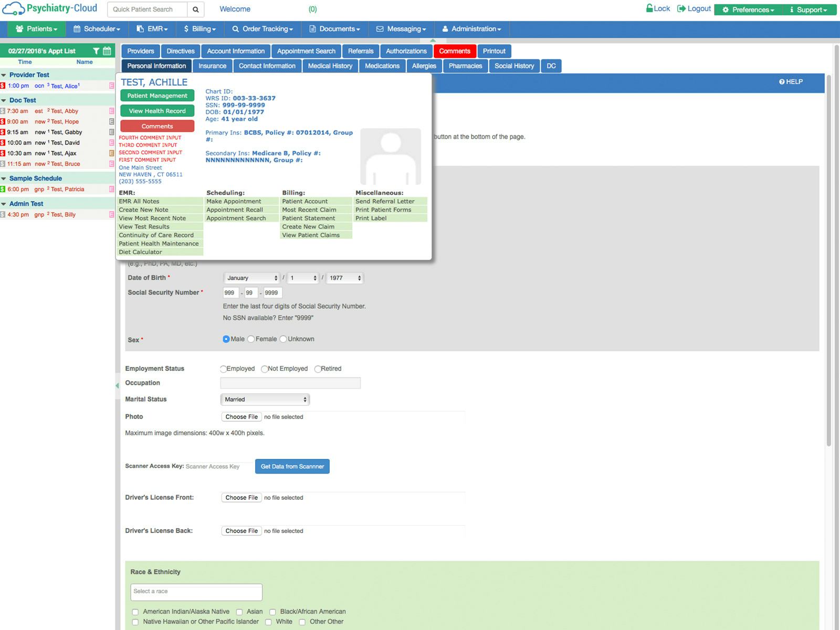The width and height of the screenshot is (840, 630).
Task: Click the calendar icon beside the Appt List date
Action: coord(107,50)
